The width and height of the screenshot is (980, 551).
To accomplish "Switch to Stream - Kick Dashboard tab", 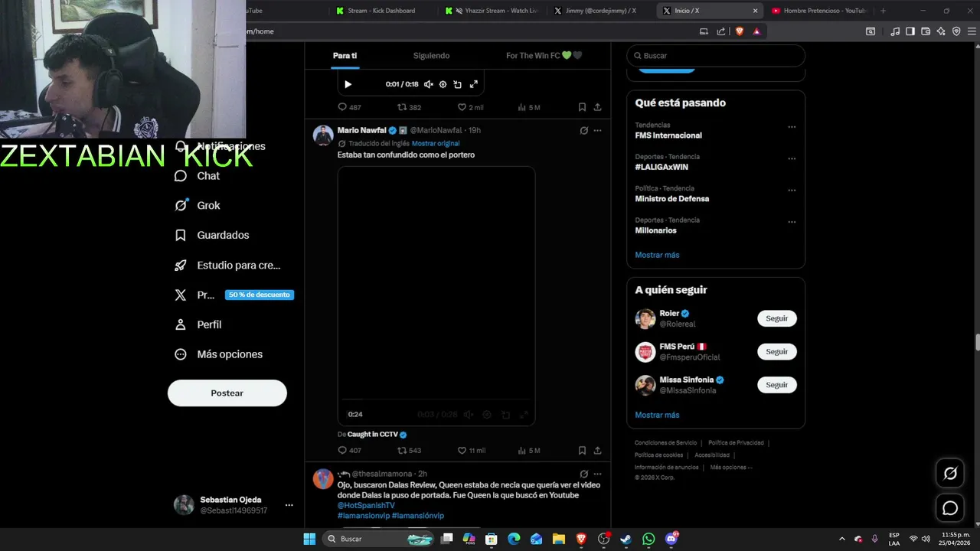I will pyautogui.click(x=381, y=11).
